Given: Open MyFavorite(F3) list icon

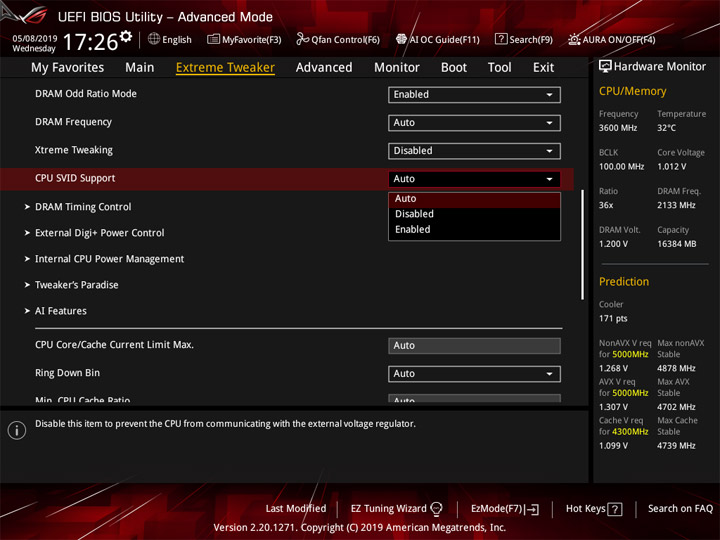Looking at the screenshot, I should 213,39.
